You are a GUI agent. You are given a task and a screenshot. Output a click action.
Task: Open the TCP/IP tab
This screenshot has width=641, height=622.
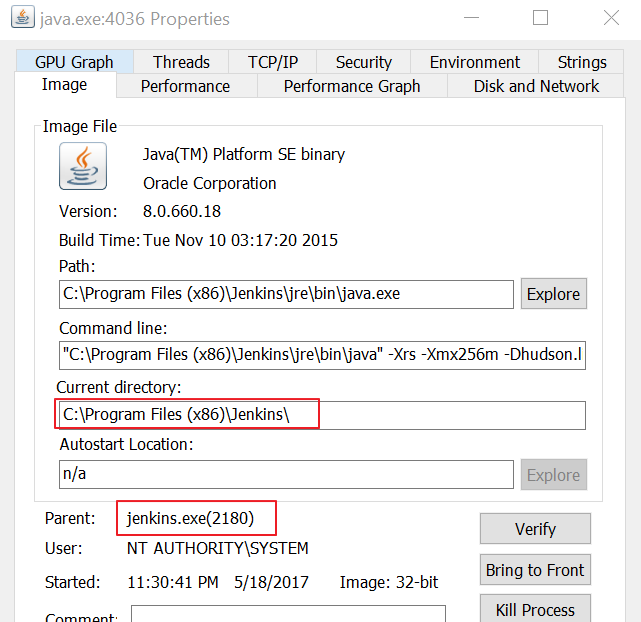coord(273,62)
